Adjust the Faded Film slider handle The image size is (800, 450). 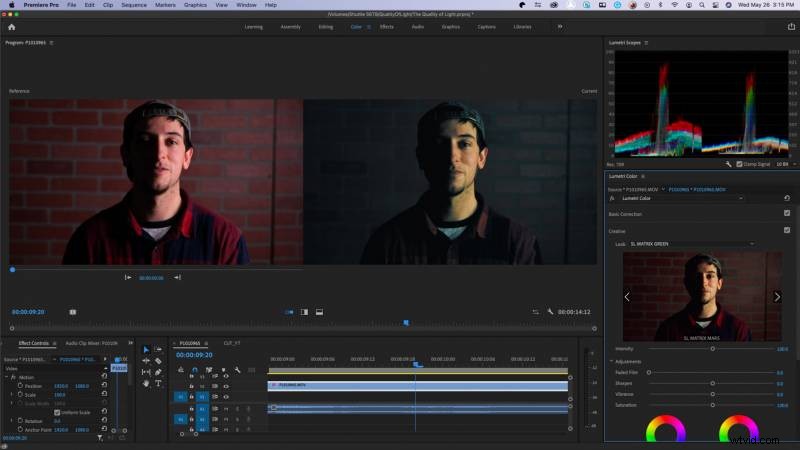[649, 372]
